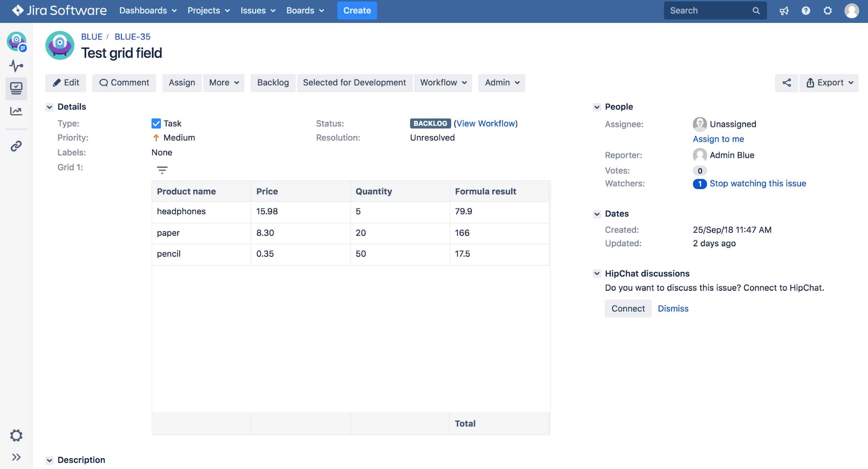Screen dimensions: 868x469
Task: Open the activity stream icon in sidebar
Action: (16, 66)
